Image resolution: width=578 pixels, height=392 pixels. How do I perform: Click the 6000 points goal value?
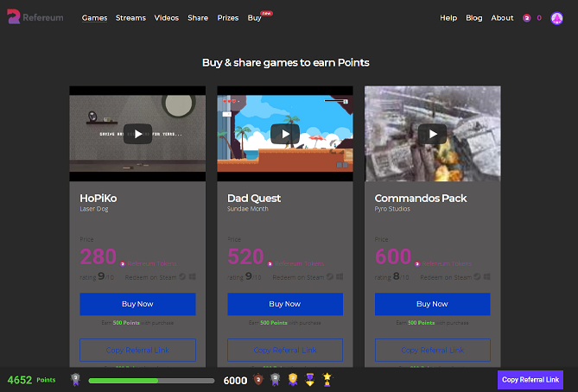click(235, 381)
